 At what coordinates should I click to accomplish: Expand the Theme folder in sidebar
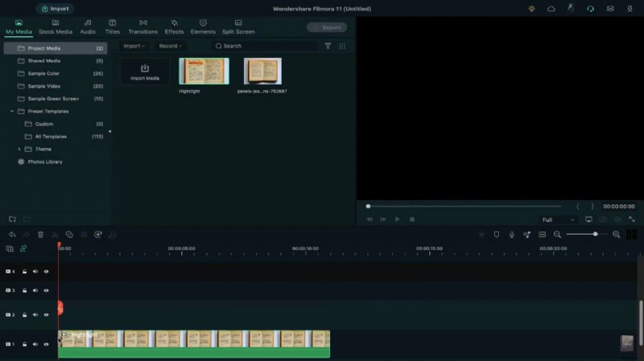(x=19, y=149)
